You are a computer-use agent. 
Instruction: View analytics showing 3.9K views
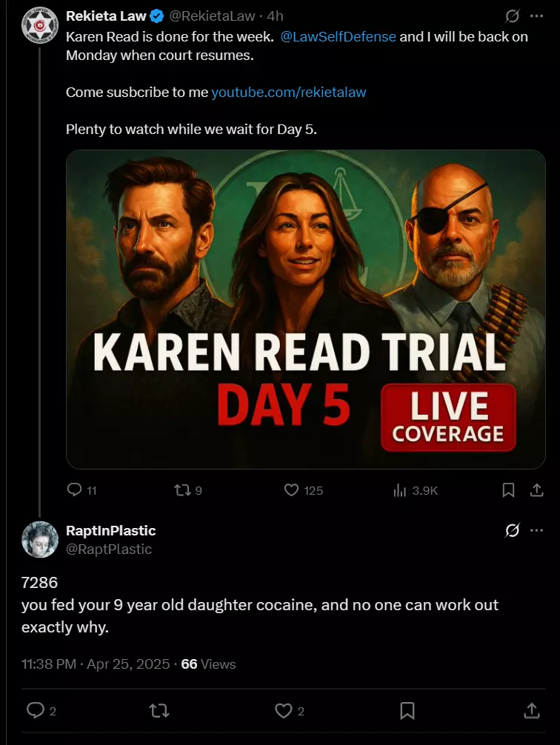coord(416,490)
